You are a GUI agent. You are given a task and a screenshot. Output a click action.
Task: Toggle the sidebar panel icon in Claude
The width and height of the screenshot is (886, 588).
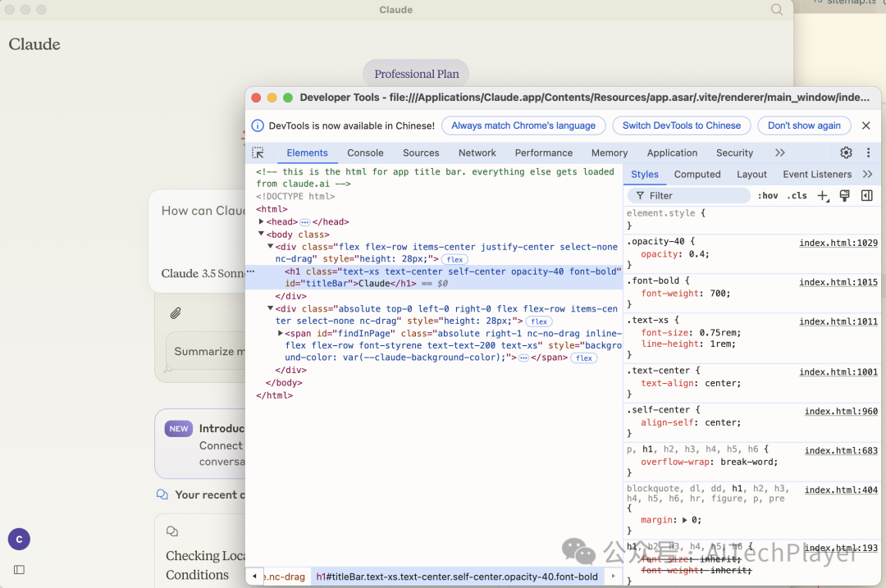click(x=19, y=569)
